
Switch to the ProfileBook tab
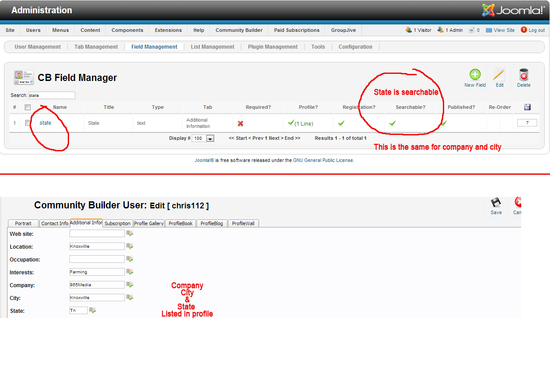click(x=181, y=223)
